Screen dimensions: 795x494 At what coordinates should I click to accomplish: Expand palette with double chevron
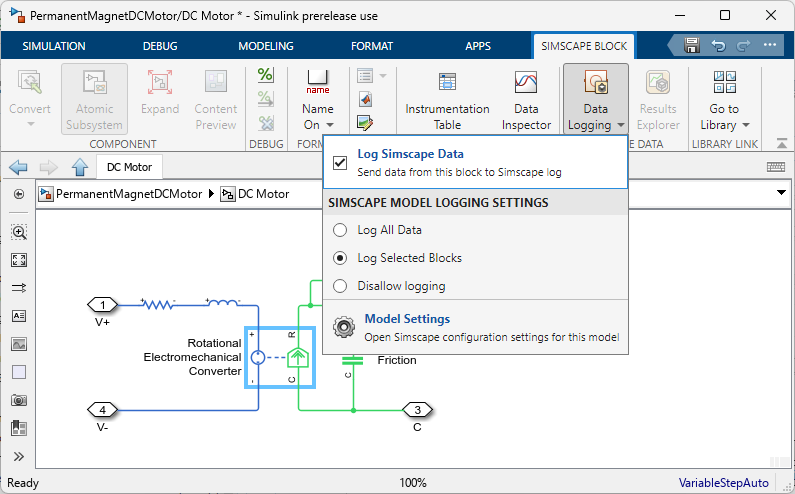pyautogui.click(x=19, y=456)
